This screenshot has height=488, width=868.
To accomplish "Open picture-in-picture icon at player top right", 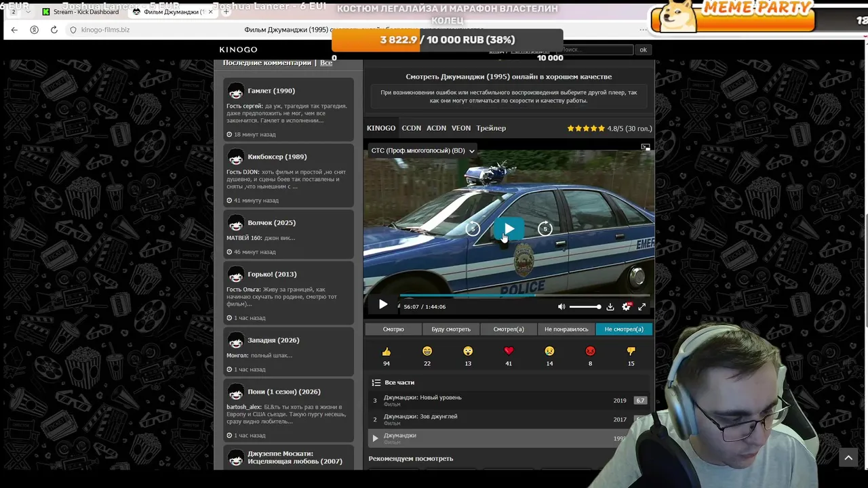I will tap(646, 146).
